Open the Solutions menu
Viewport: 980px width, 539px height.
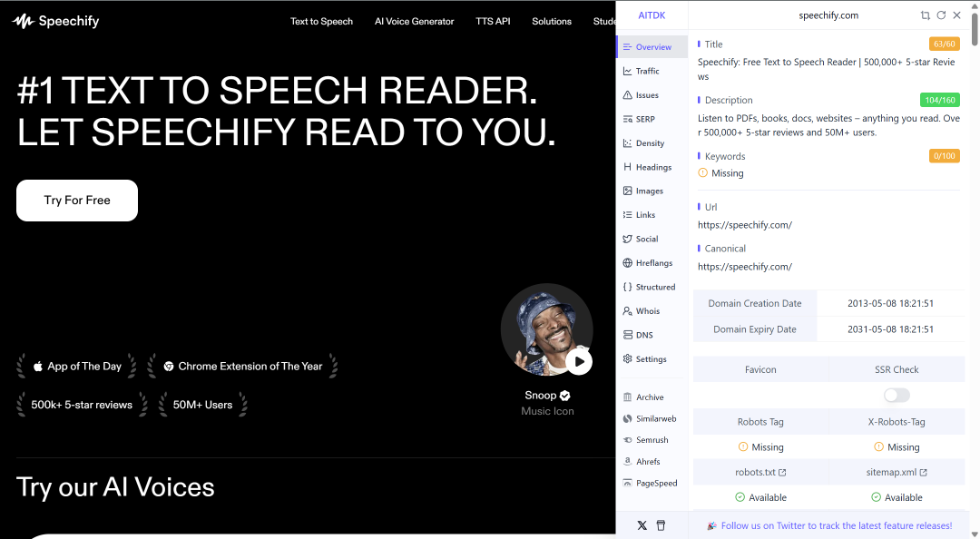tap(552, 21)
